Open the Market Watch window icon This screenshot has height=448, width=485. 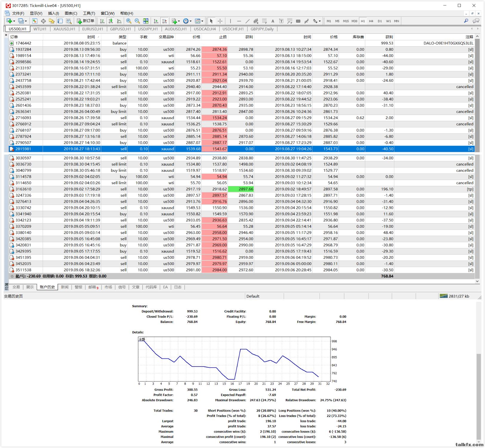(x=35, y=21)
